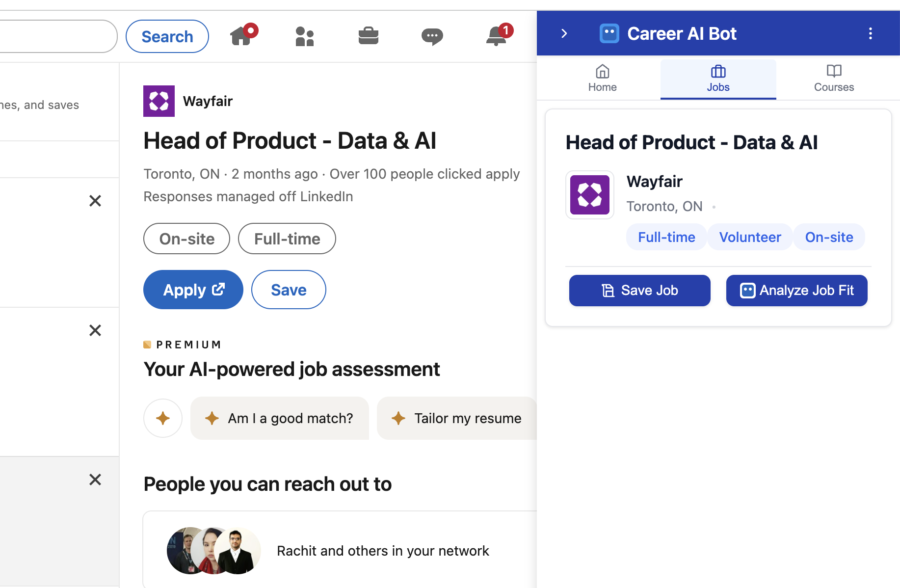The image size is (900, 588).
Task: Open the Jobs briefcase icon
Action: (x=369, y=36)
